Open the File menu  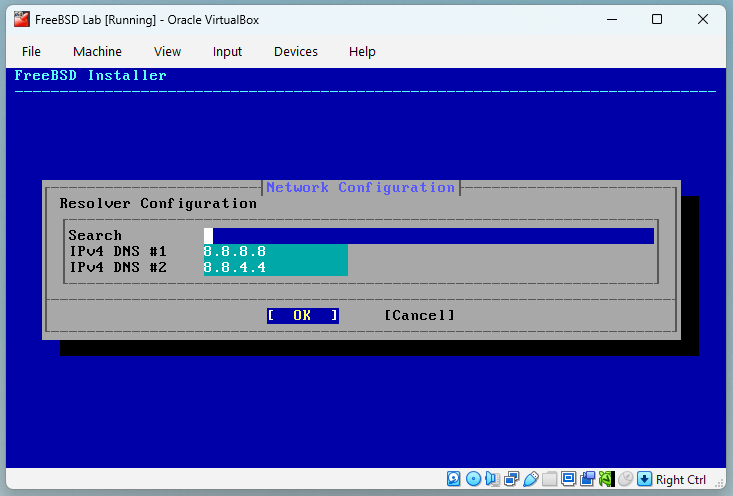[31, 51]
